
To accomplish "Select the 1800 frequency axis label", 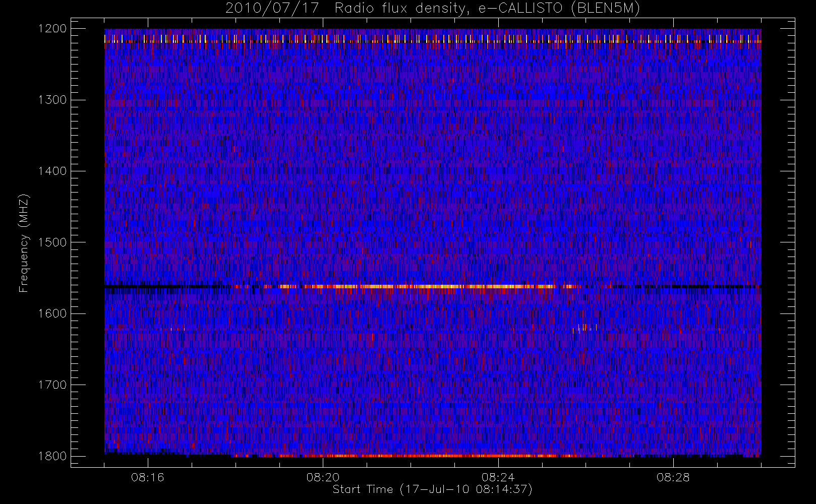I will pyautogui.click(x=52, y=456).
